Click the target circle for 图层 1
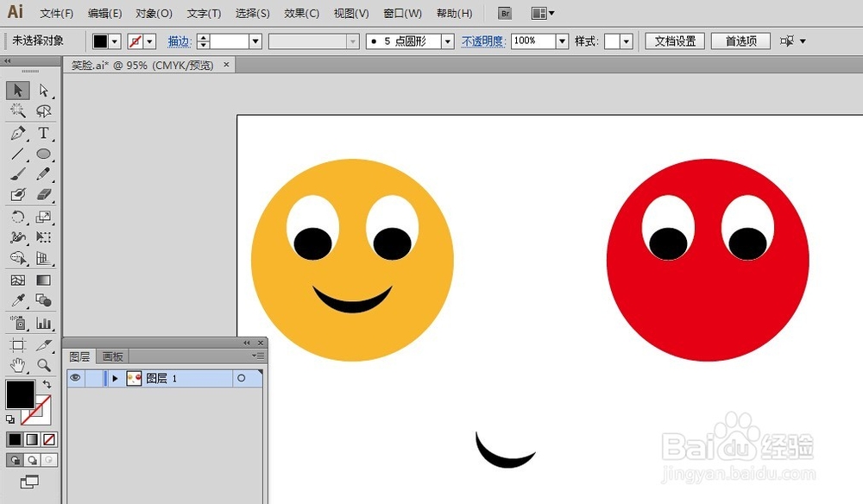The image size is (863, 504). tap(241, 378)
